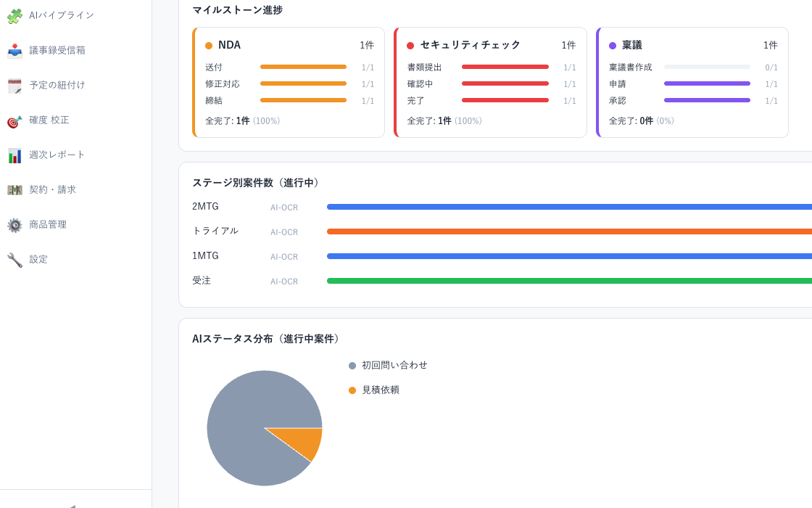The width and height of the screenshot is (812, 508).
Task: Click the 2MTG stage label
Action: (205, 206)
